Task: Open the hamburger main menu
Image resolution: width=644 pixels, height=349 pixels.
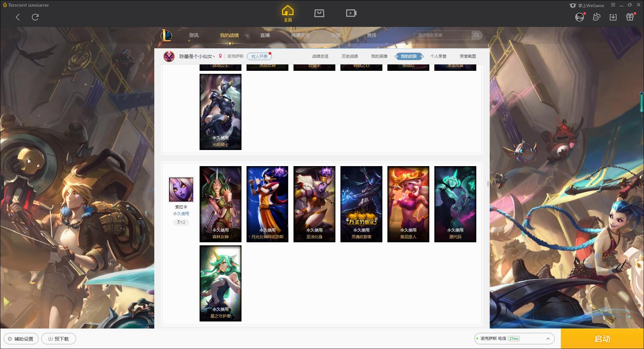Action: [x=613, y=5]
